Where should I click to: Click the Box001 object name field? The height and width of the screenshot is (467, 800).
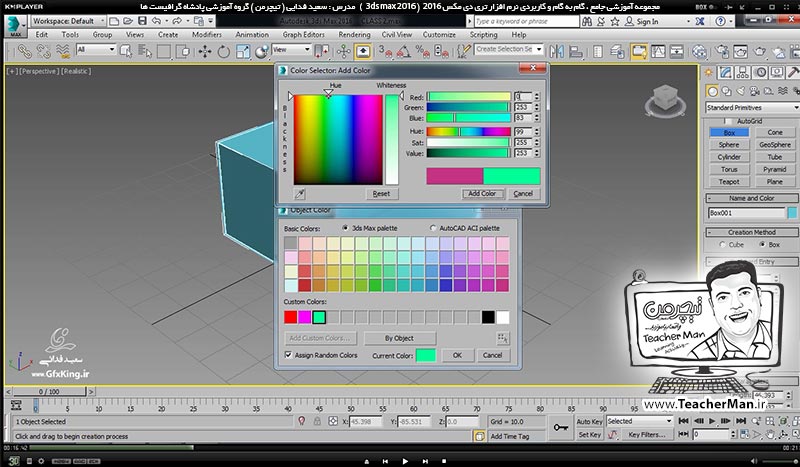click(x=746, y=213)
